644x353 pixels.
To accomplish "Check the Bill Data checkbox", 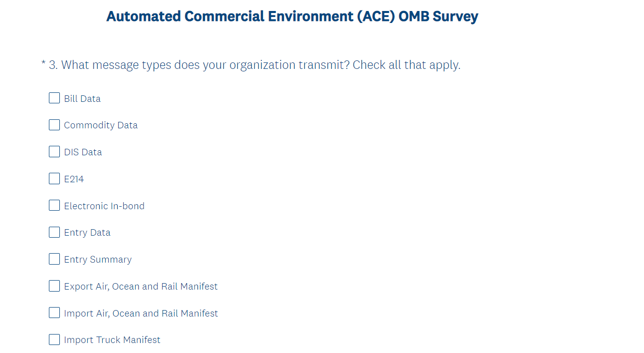I will pyautogui.click(x=54, y=98).
